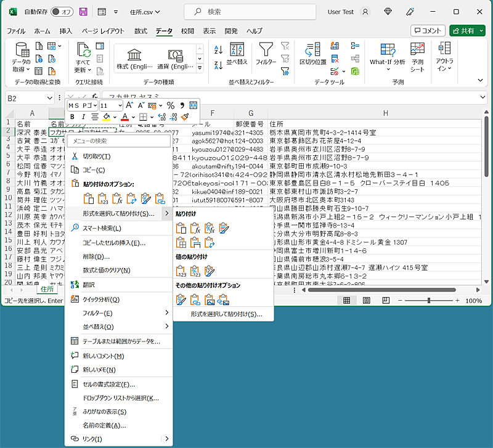Apply the yellow fill color swatch
The image size is (493, 448).
click(107, 117)
